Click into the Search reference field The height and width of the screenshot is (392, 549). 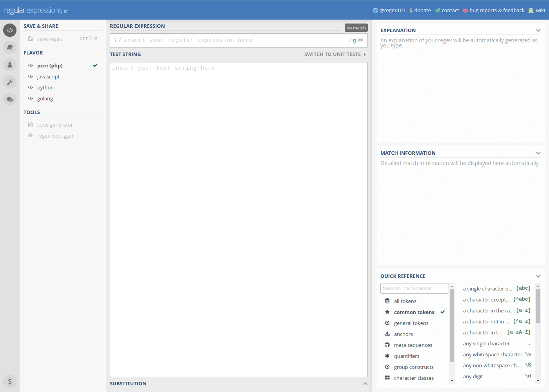414,289
